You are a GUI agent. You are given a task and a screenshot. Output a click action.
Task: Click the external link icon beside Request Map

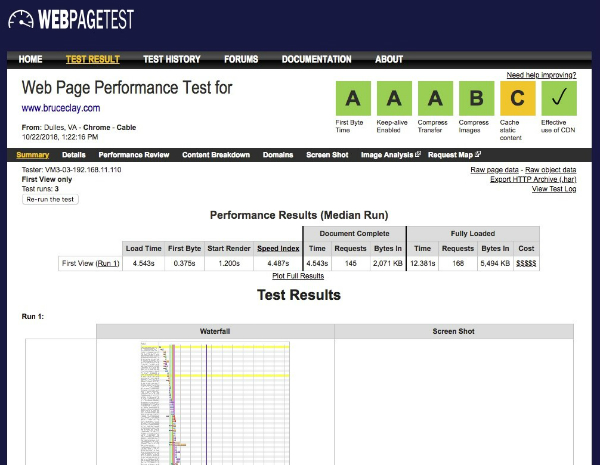tap(478, 154)
